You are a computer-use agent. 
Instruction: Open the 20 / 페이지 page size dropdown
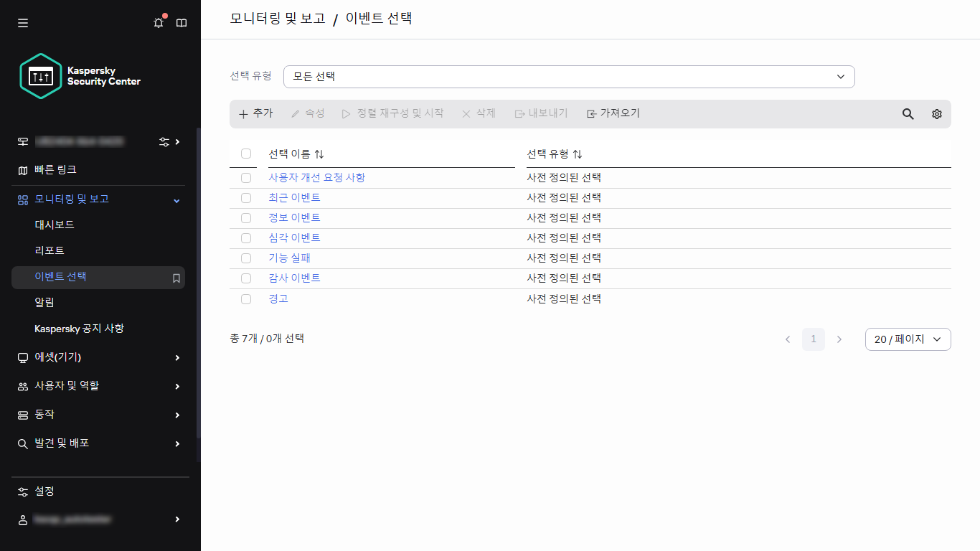(x=908, y=339)
